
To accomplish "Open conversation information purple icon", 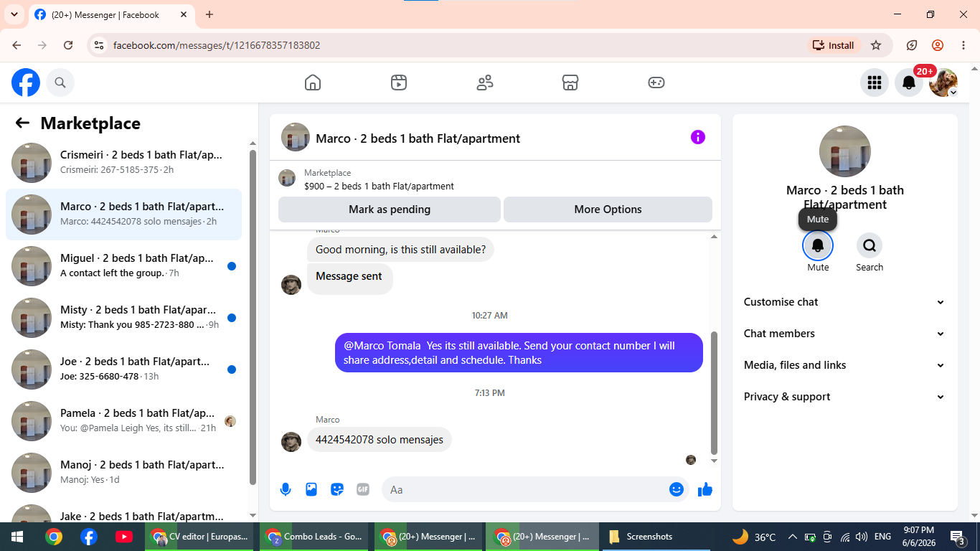I will (x=698, y=137).
